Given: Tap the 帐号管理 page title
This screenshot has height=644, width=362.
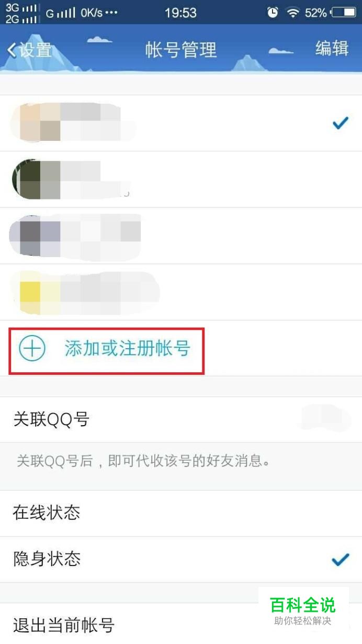Looking at the screenshot, I should point(181,50).
